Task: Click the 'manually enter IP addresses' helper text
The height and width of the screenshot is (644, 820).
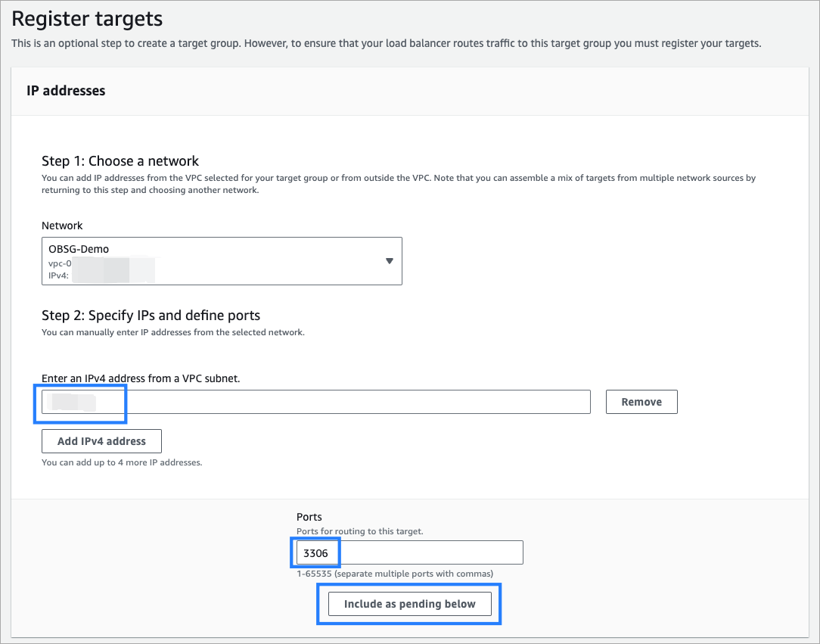Action: pos(172,332)
